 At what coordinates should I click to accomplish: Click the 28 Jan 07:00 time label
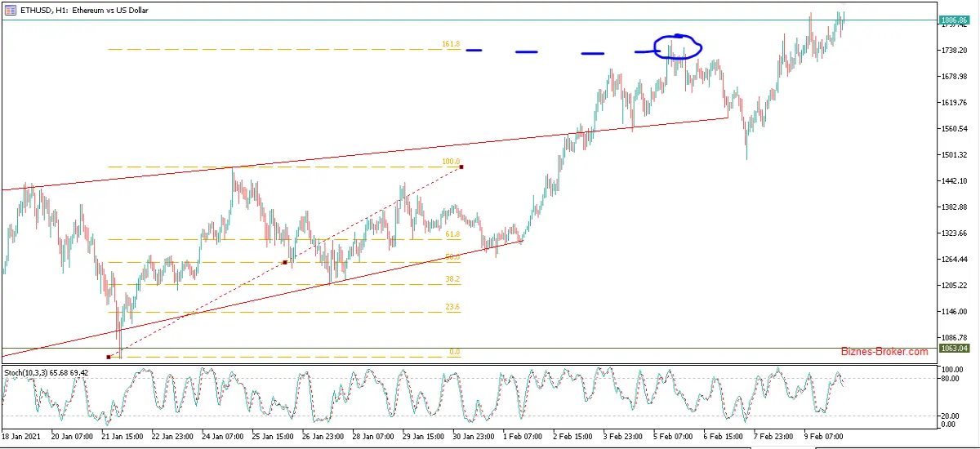point(373,437)
